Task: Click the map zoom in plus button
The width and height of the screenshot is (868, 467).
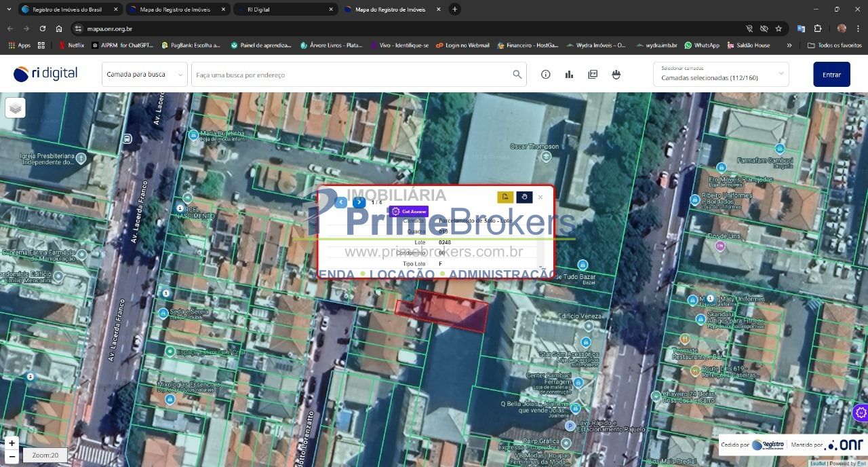Action: point(12,443)
